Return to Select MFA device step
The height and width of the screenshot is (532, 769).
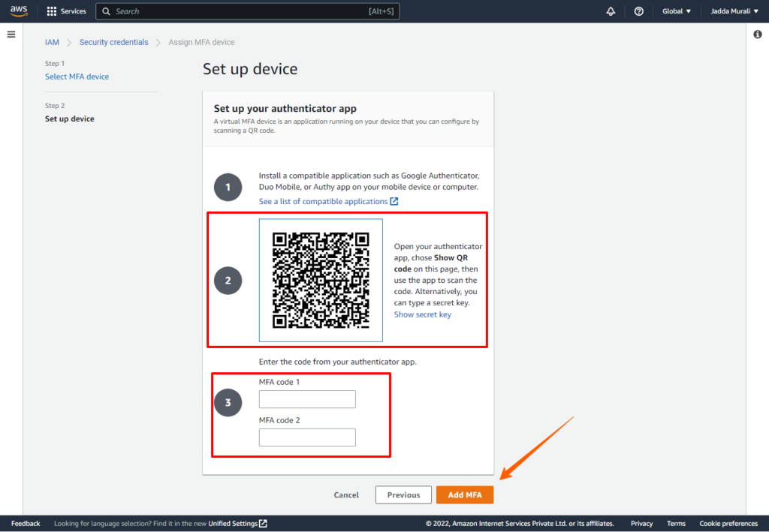point(77,77)
